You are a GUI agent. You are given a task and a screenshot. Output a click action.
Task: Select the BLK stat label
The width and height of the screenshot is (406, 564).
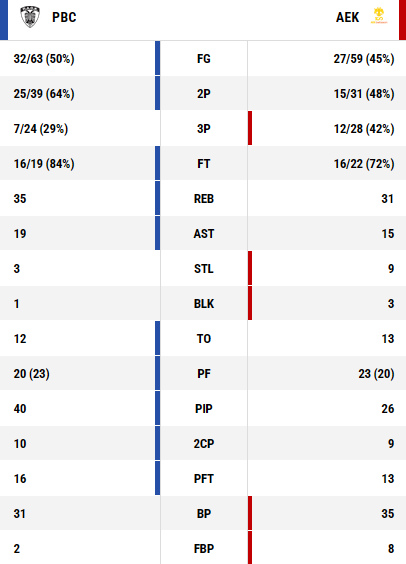click(x=204, y=304)
